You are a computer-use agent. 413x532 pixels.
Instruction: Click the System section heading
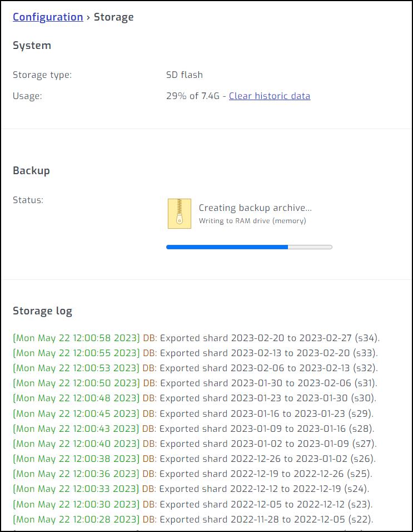32,46
